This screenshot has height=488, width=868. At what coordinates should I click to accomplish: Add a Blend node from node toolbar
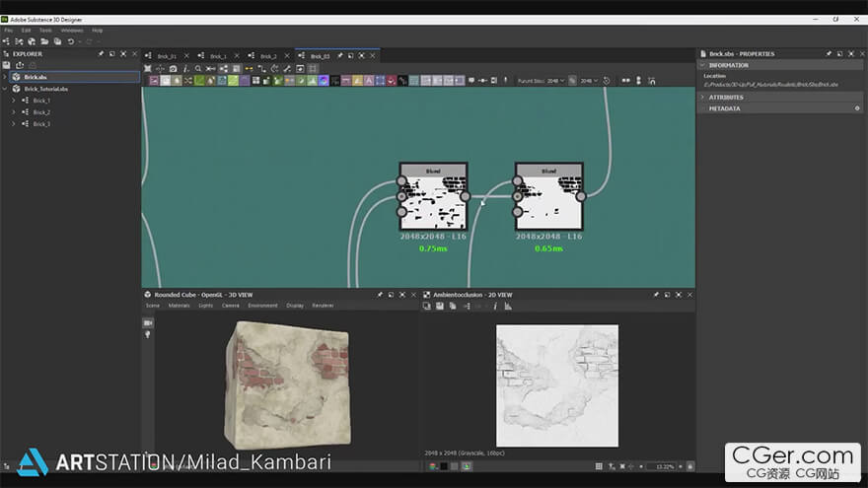[166, 81]
